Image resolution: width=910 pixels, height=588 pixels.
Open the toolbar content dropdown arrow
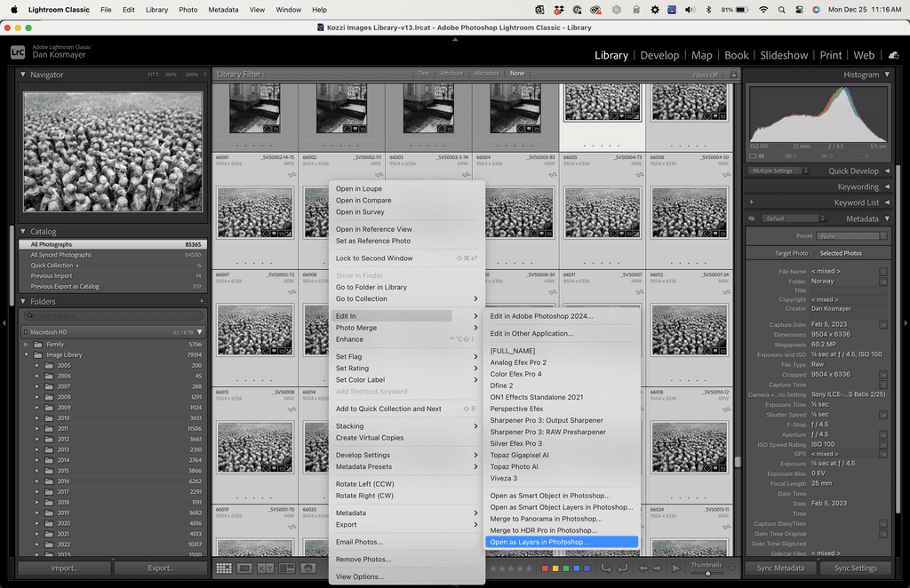click(732, 568)
